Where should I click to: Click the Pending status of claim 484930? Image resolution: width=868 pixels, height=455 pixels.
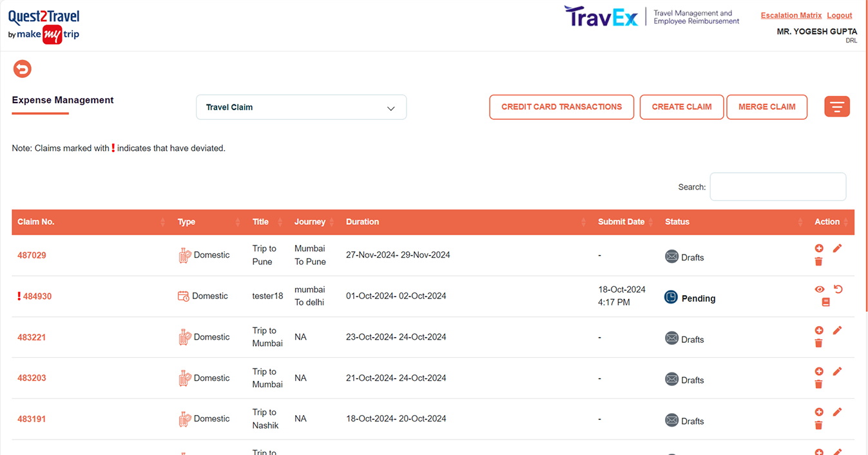690,298
